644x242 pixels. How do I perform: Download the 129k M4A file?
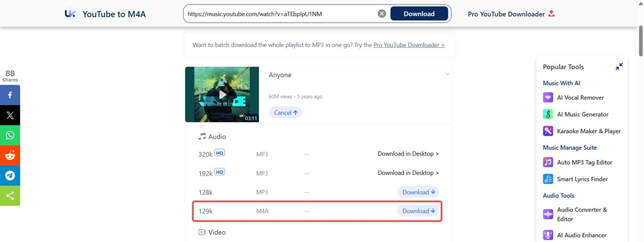418,211
